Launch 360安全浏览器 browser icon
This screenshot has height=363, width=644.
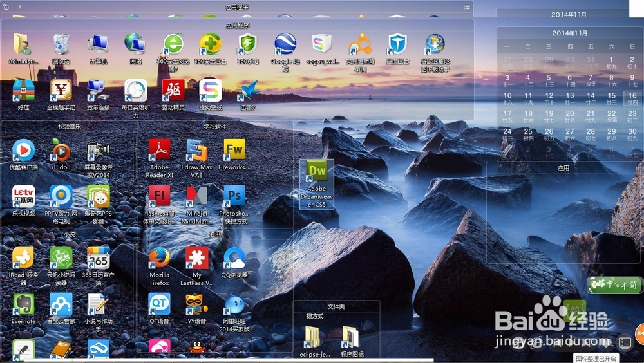pyautogui.click(x=173, y=44)
